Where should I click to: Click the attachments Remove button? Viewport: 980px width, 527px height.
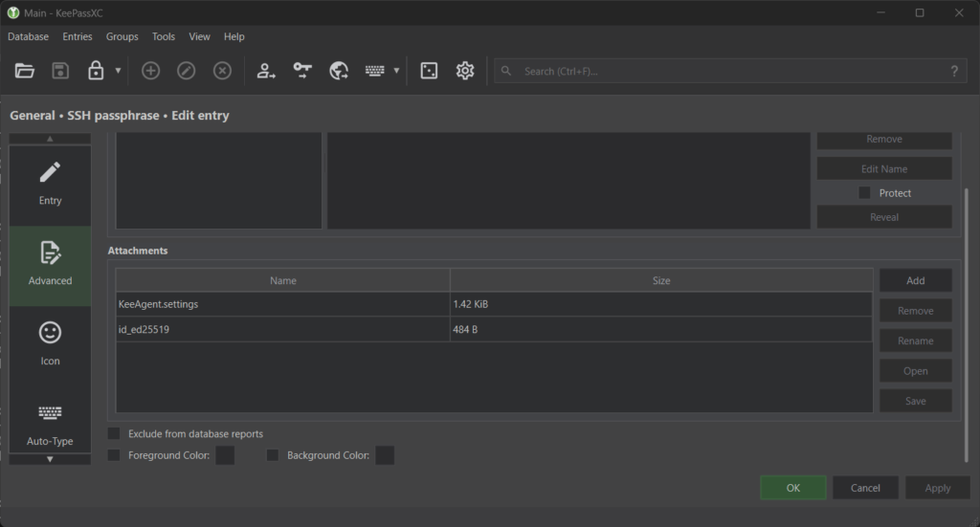[916, 310]
